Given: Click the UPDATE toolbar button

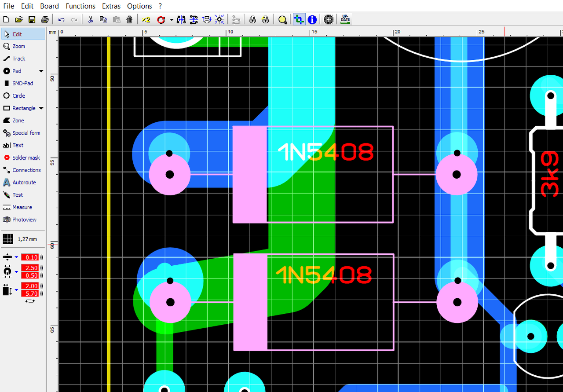Looking at the screenshot, I should tap(345, 19).
